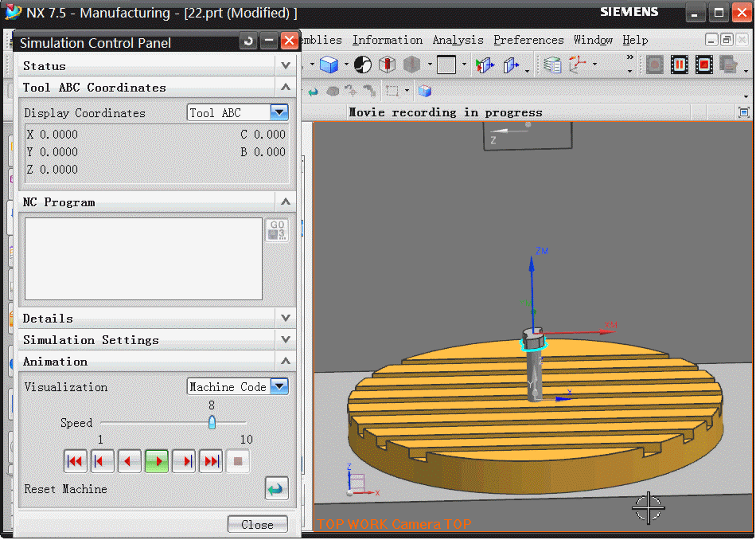Reset the Simulation Control Panel dialog
The image size is (756, 540).
coord(248,41)
